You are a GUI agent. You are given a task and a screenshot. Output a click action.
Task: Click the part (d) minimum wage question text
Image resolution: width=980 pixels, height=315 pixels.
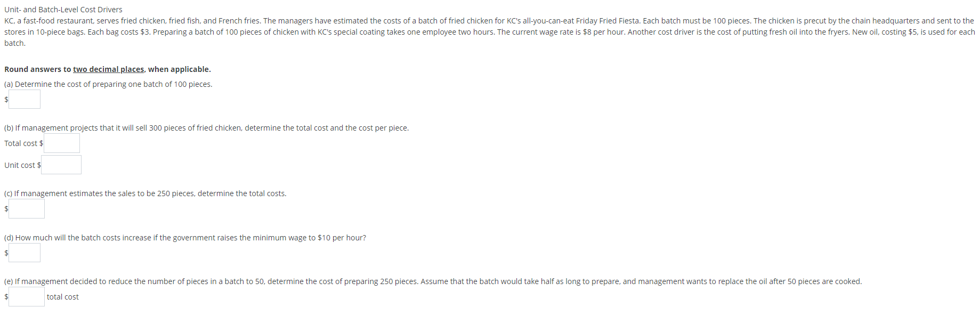185,238
